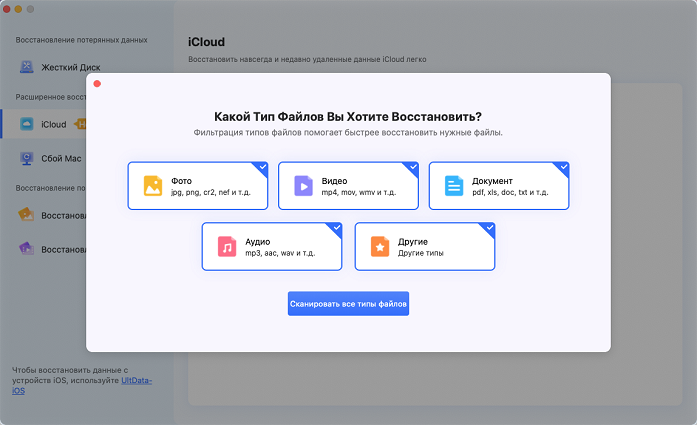Click the Аудио card title text
This screenshot has height=425, width=697.
coord(257,242)
